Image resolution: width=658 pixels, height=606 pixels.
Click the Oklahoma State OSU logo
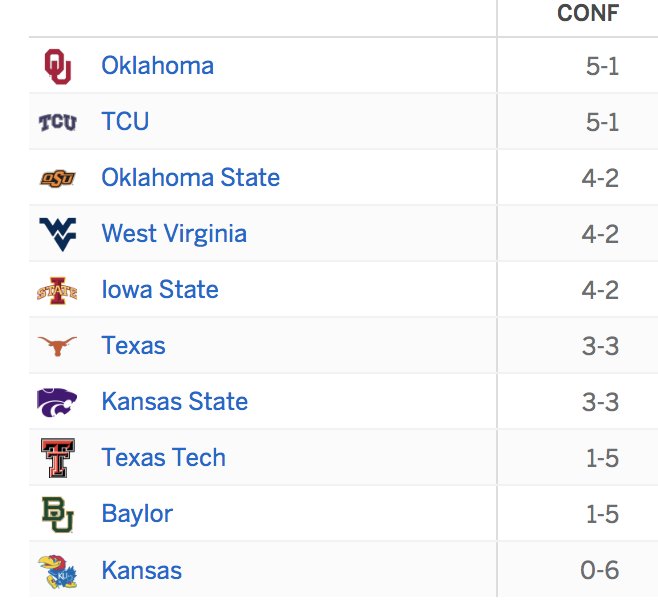coord(57,178)
